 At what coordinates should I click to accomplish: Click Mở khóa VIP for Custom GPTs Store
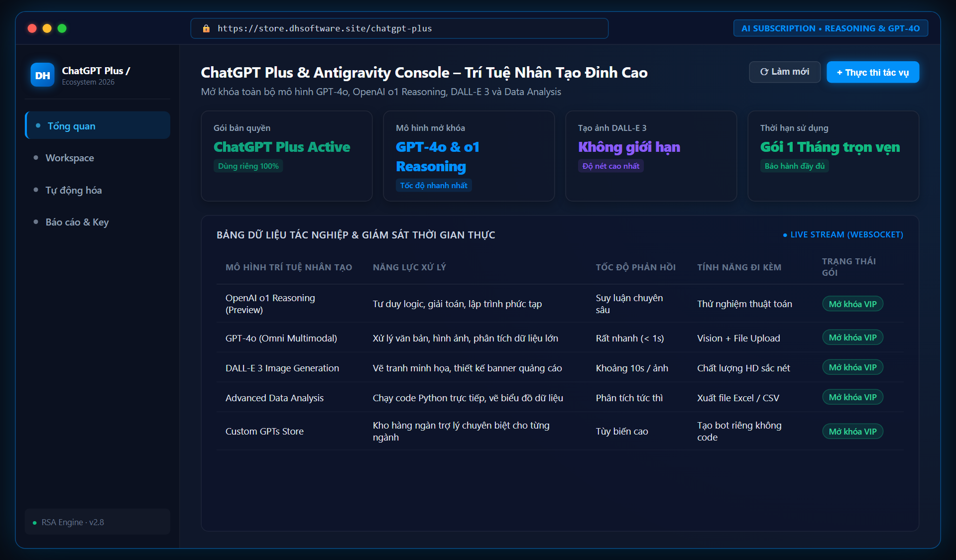pos(852,432)
